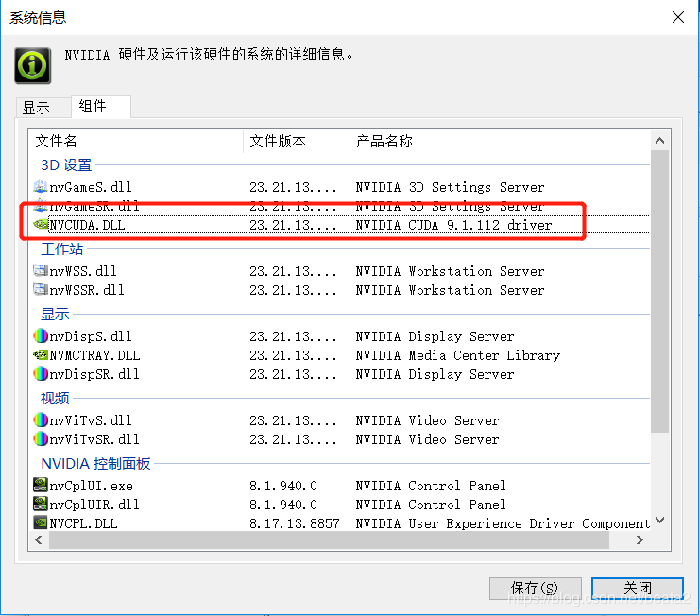
Task: Click 'NVIDIA User Experience Driver Component' text
Action: tap(503, 523)
